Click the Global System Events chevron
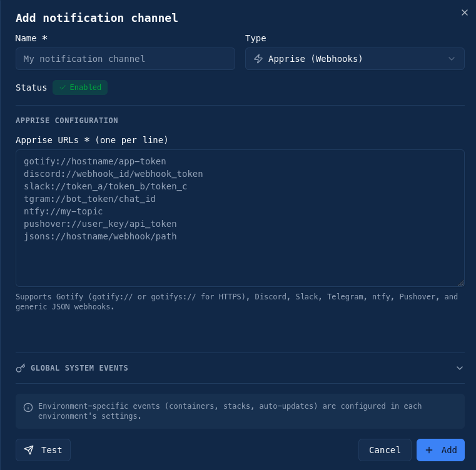Screen dimensions: 476x470 point(460,368)
